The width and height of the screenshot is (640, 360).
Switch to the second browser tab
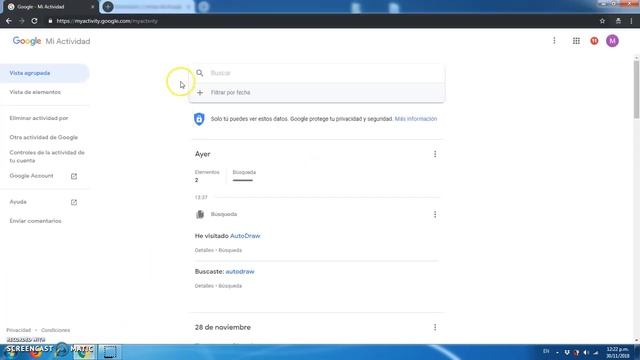(x=147, y=7)
